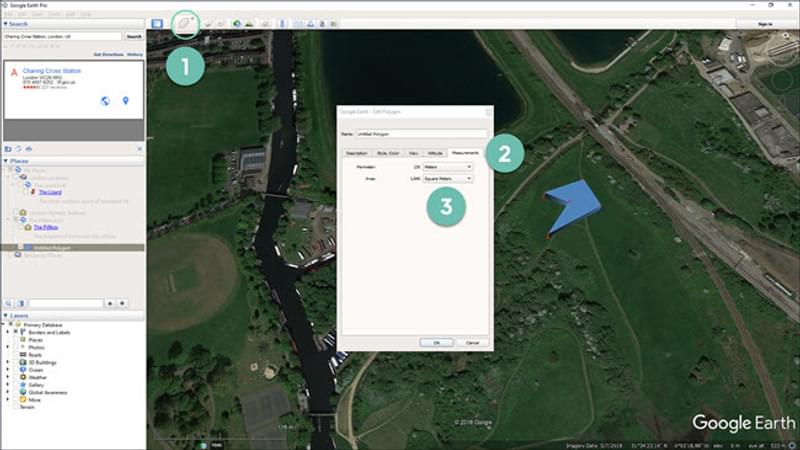The height and width of the screenshot is (450, 800).
Task: Enable the 3D Buildings layer checkbox
Action: point(17,361)
